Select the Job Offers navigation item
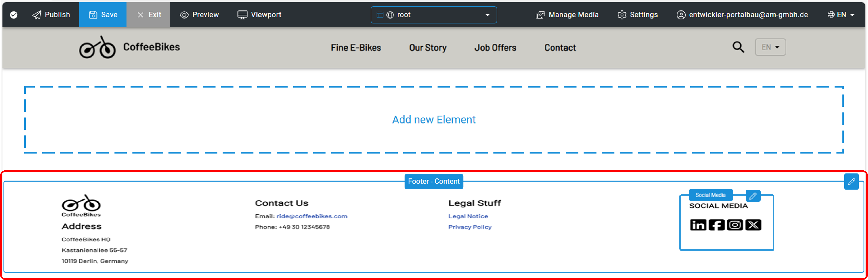Image resolution: width=868 pixels, height=280 pixels. point(495,48)
